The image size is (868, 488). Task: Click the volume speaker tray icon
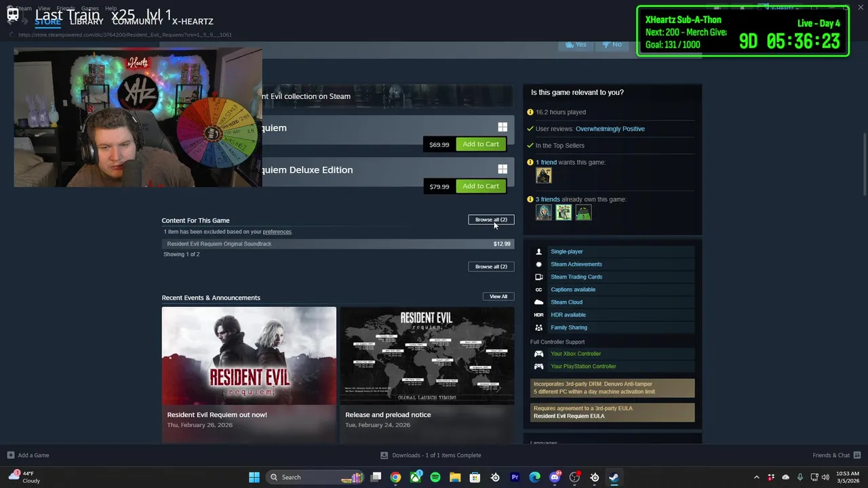coord(825,477)
